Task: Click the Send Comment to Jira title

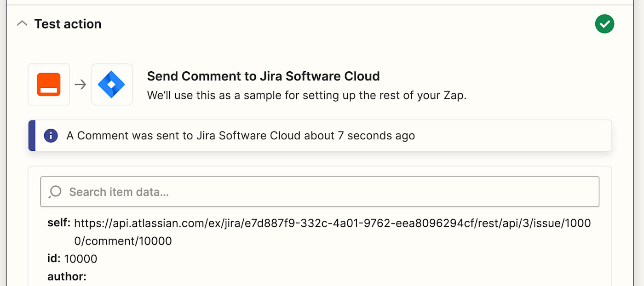Action: [264, 76]
